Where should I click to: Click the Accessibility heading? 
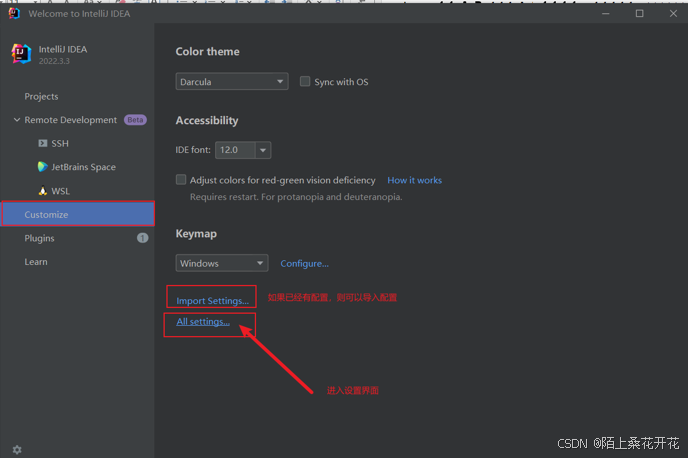click(207, 121)
